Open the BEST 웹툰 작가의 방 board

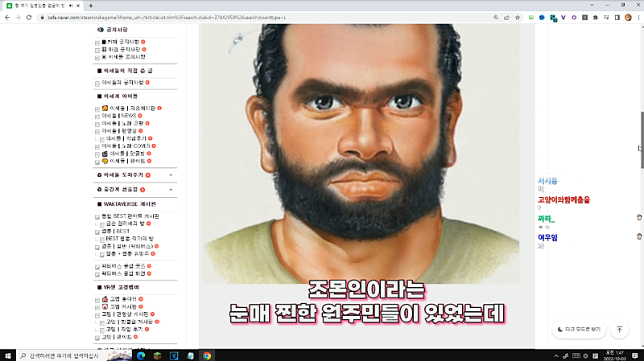coord(130,238)
